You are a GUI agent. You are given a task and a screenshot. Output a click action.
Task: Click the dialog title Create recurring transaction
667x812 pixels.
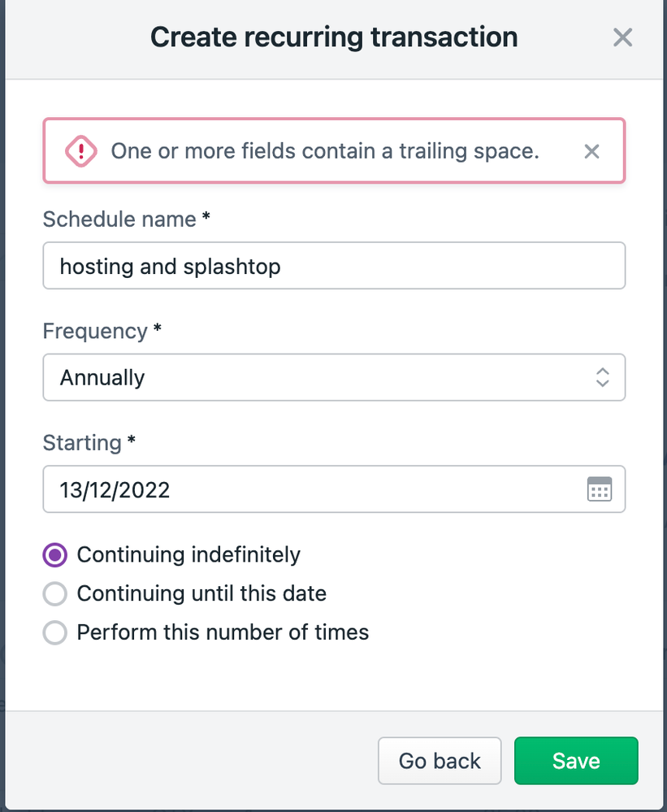pos(334,37)
